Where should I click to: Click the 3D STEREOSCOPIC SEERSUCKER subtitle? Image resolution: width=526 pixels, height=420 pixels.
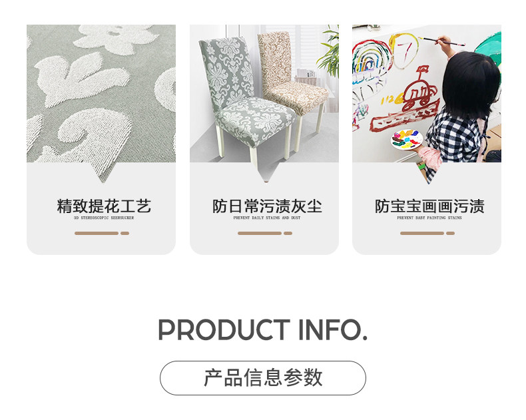104,218
